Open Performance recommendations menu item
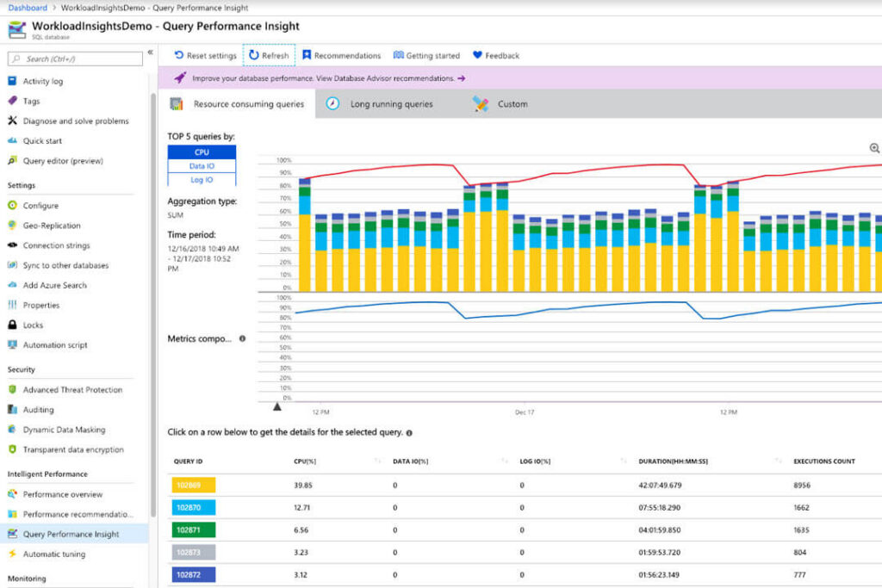Screen dimensions: 882x588 (74, 514)
